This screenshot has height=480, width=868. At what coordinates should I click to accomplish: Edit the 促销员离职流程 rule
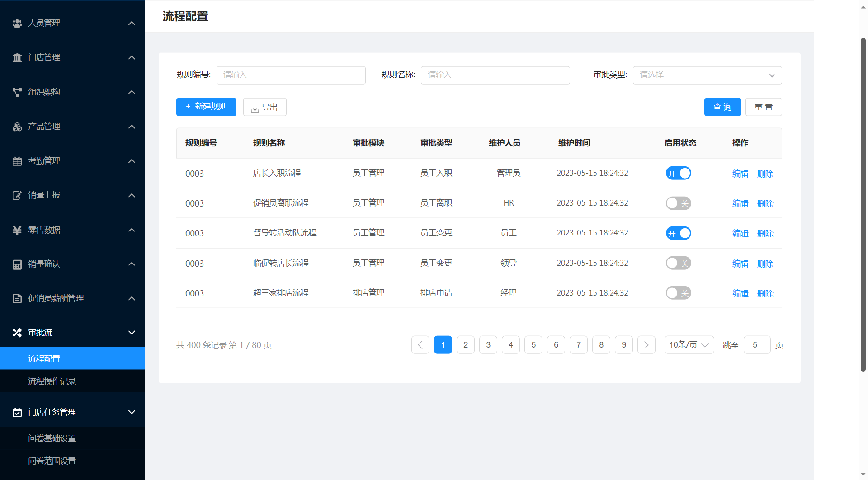click(740, 203)
